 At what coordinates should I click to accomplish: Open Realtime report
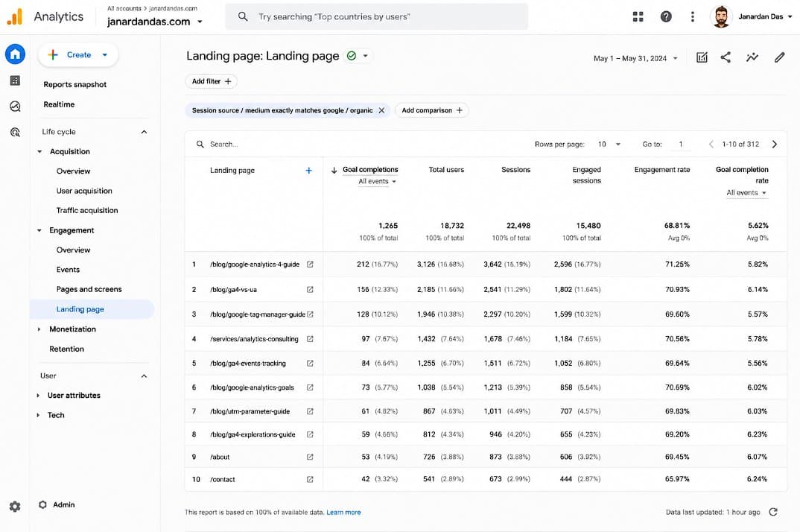click(59, 104)
